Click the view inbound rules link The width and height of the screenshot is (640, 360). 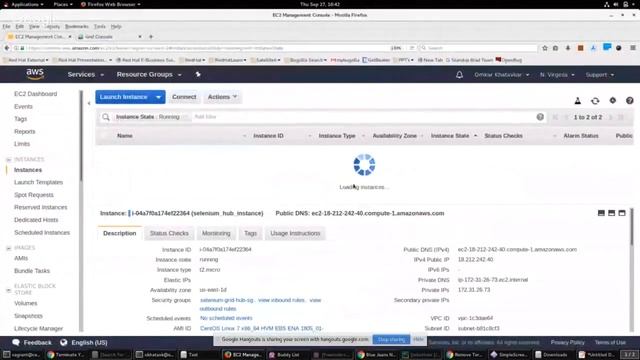pos(282,300)
